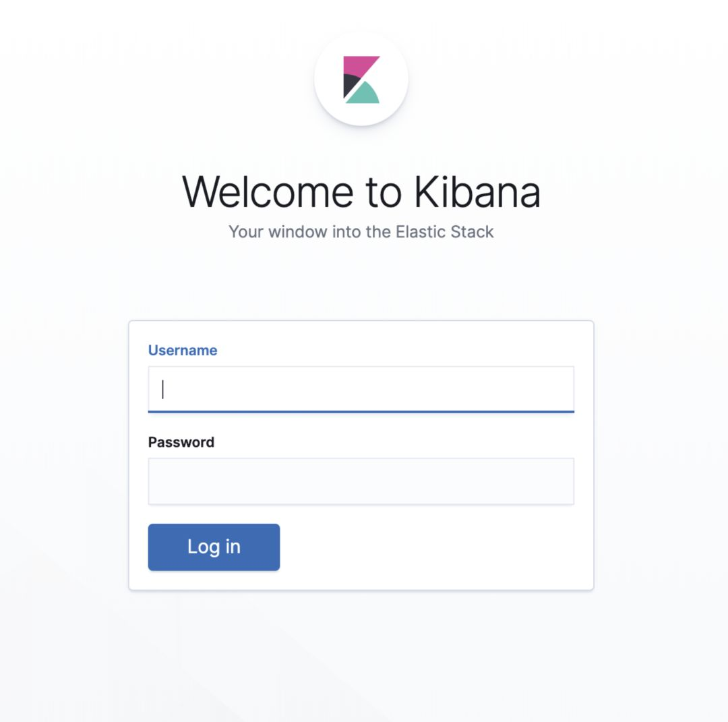This screenshot has height=722, width=728.
Task: Click the Log in button
Action: click(x=214, y=547)
